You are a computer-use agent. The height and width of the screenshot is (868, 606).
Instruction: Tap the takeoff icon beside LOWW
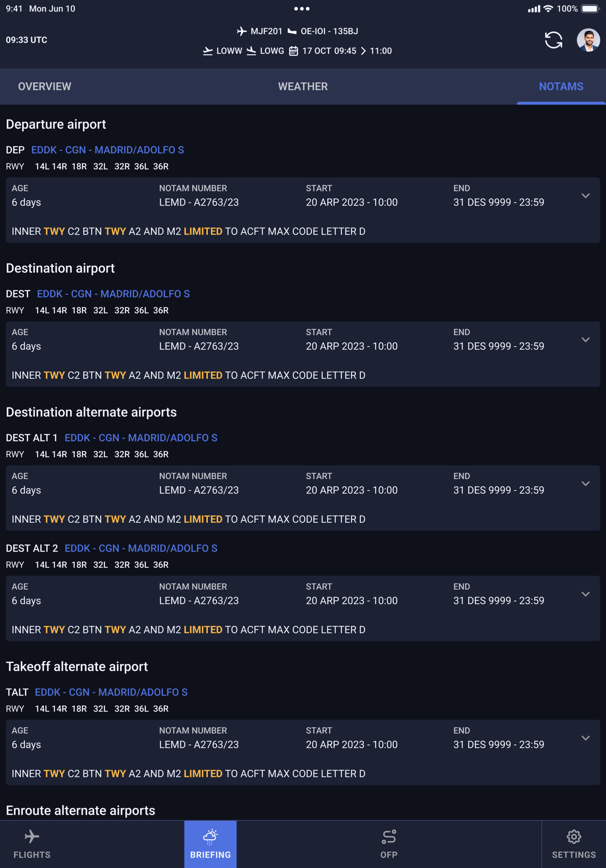tap(208, 51)
